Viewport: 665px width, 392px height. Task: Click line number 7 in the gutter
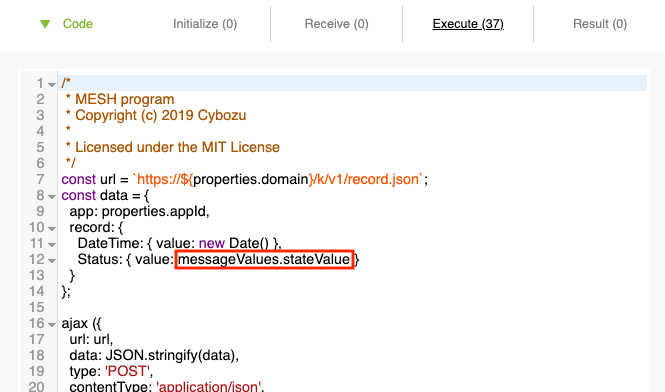pos(40,179)
